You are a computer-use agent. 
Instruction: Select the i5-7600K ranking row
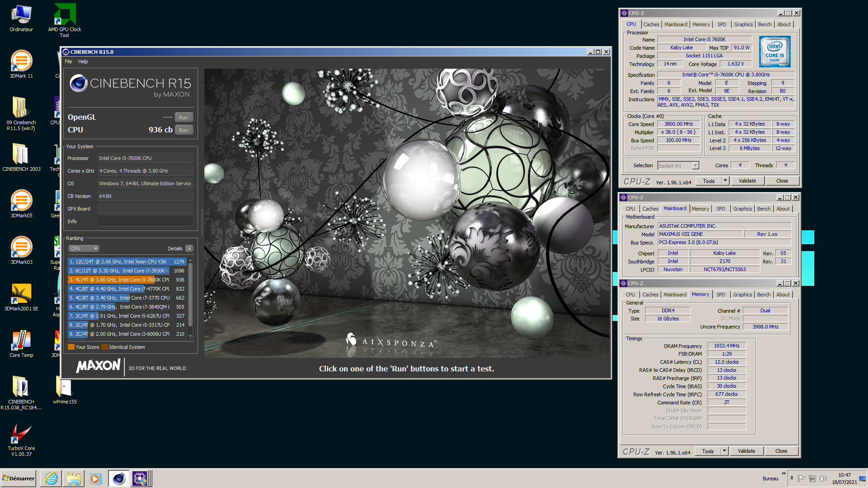point(127,280)
